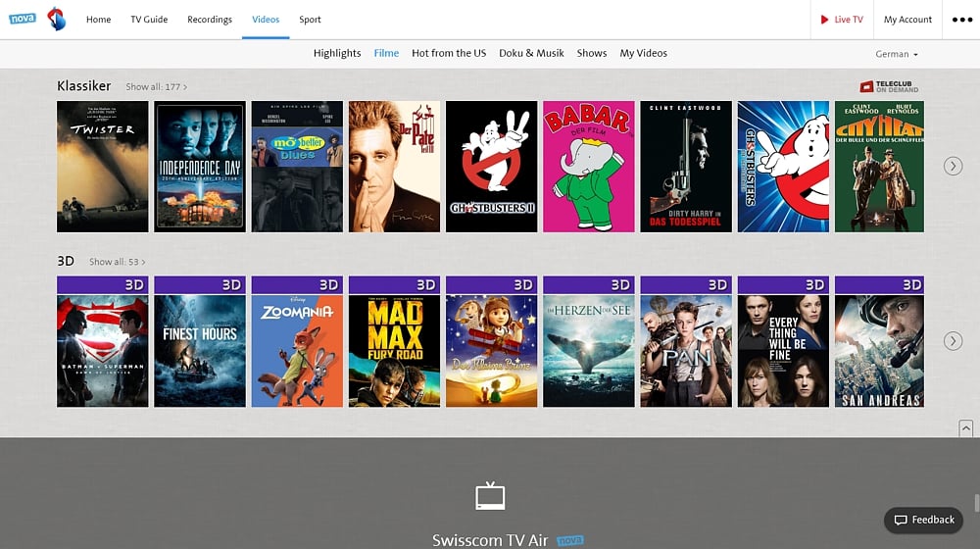980x549 pixels.
Task: Click the 3D section heading
Action: click(x=66, y=261)
